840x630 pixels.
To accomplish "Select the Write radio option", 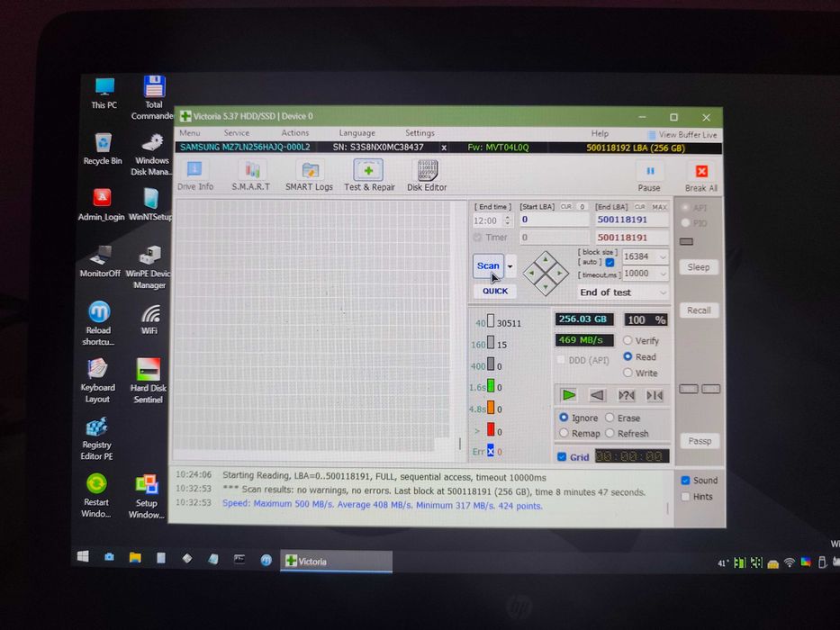I will (640, 373).
